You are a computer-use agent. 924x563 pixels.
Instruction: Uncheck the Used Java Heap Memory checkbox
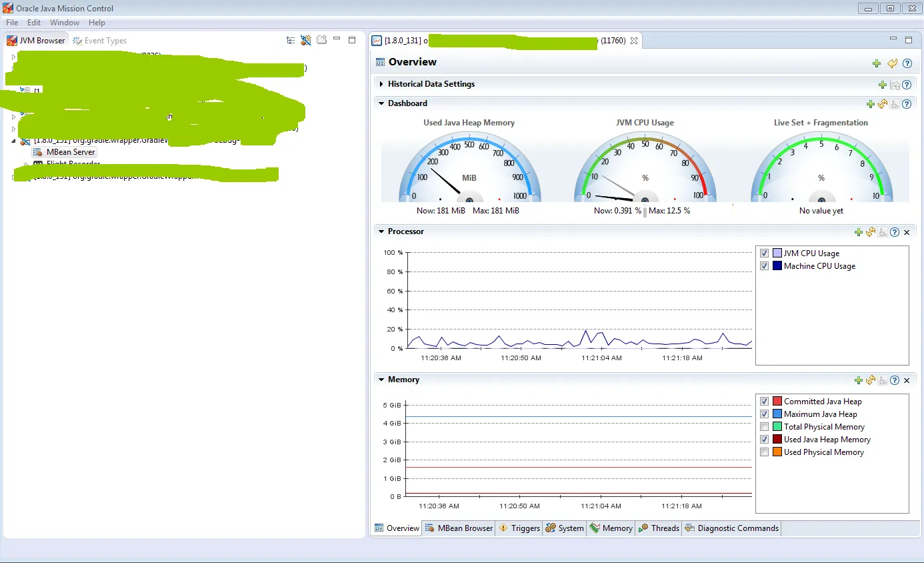765,440
